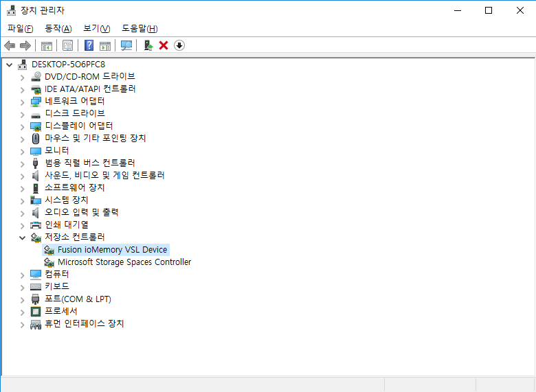
Task: Expand the 컴퓨터 node
Action: tap(23, 275)
